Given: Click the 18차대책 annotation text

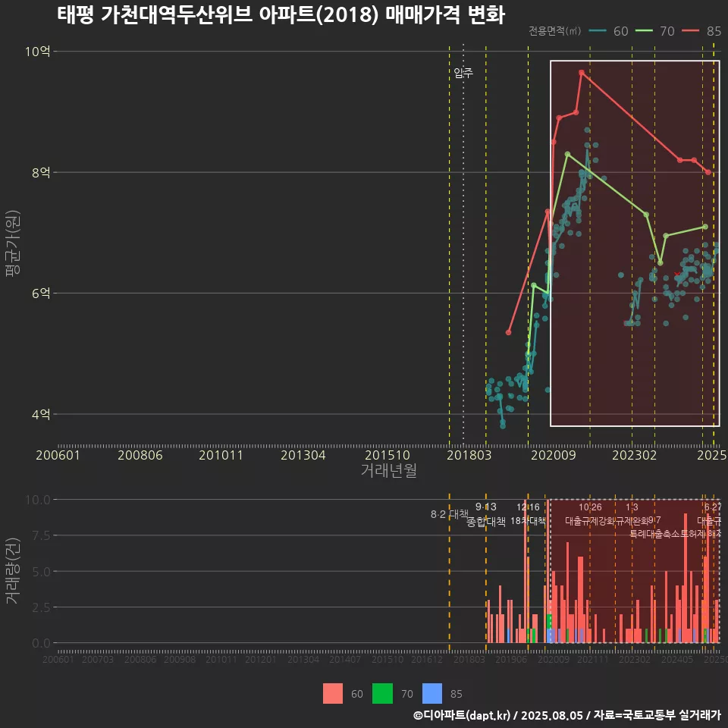Looking at the screenshot, I should point(528,521).
